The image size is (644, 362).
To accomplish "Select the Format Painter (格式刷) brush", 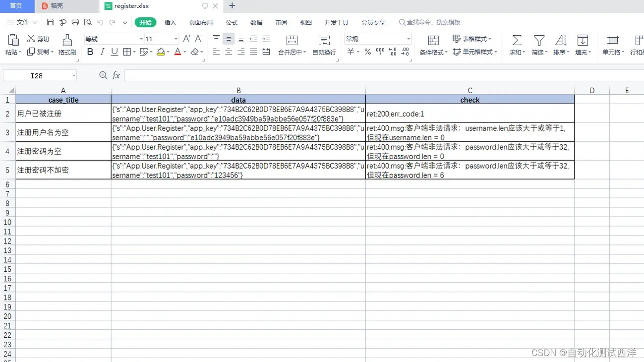I will (x=67, y=40).
